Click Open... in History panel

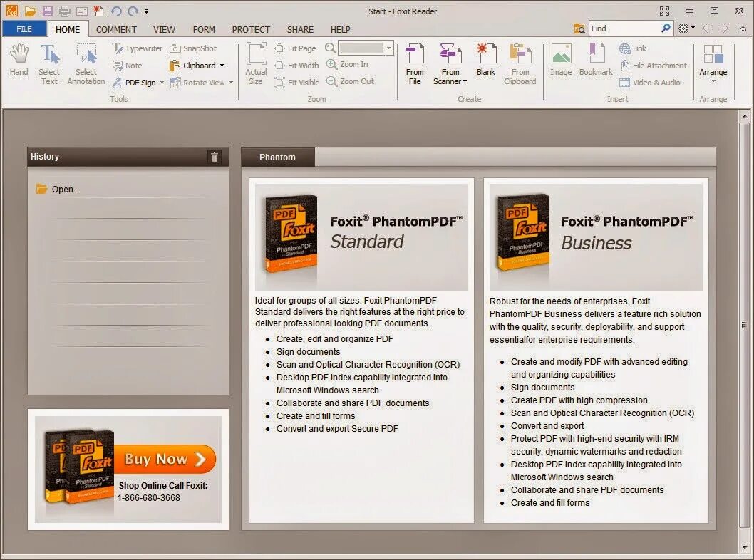tap(58, 189)
